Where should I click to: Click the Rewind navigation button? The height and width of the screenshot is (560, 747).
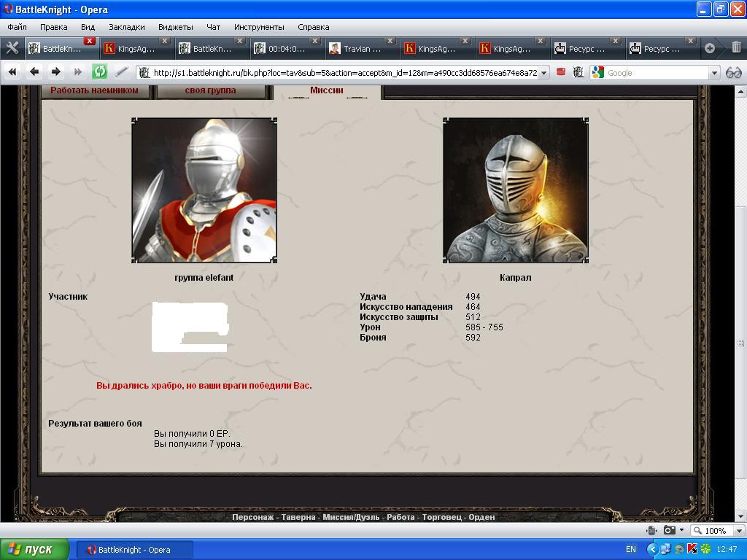pyautogui.click(x=12, y=72)
